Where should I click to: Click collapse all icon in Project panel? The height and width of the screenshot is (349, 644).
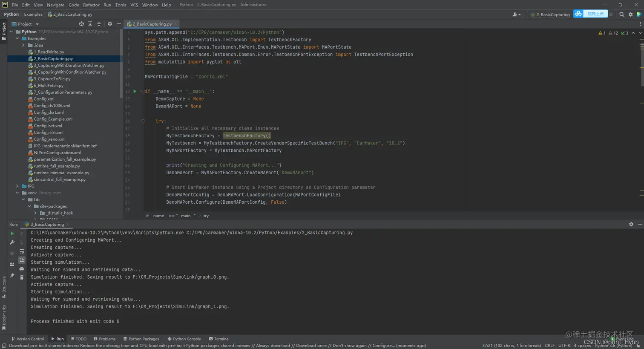tap(99, 24)
